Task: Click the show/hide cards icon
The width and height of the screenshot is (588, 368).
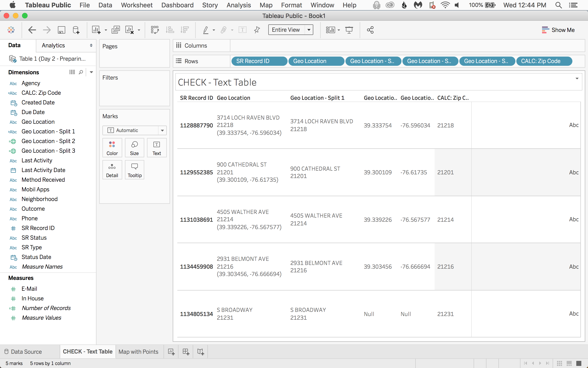Action: click(331, 30)
